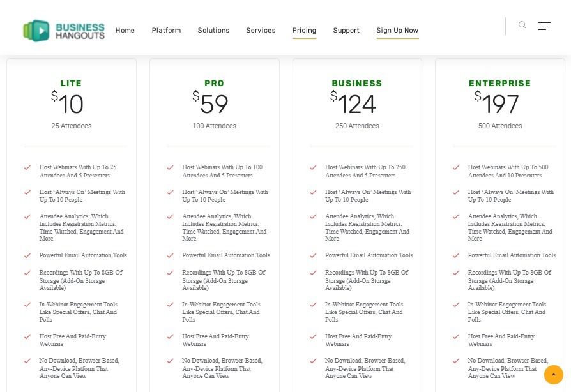The width and height of the screenshot is (571, 392).
Task: Select the Pricing menu item
Action: (304, 30)
